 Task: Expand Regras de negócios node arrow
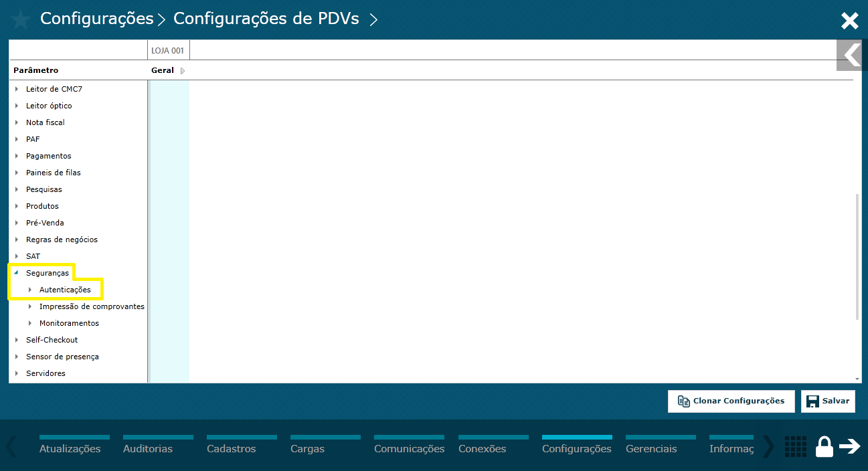coord(17,240)
